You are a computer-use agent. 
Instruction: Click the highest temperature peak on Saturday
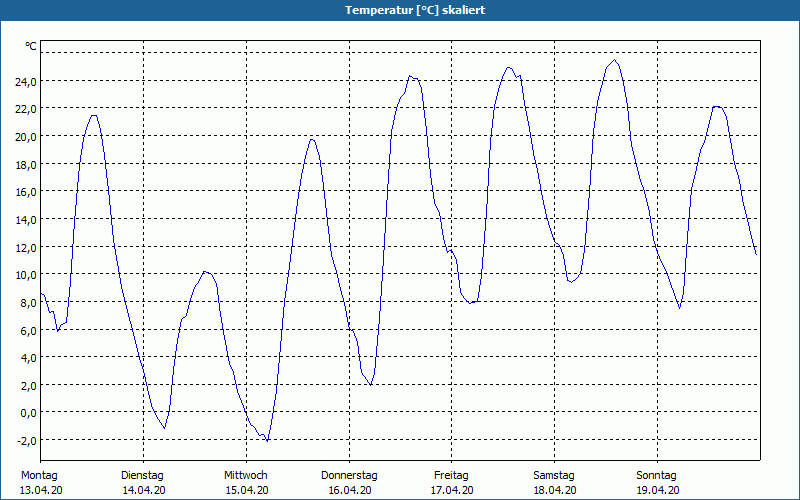[x=615, y=60]
